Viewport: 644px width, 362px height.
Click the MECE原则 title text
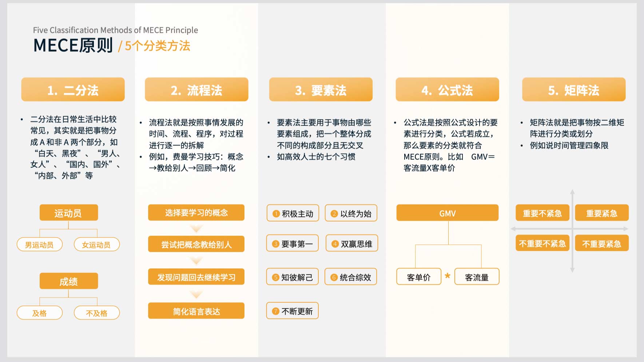click(73, 46)
